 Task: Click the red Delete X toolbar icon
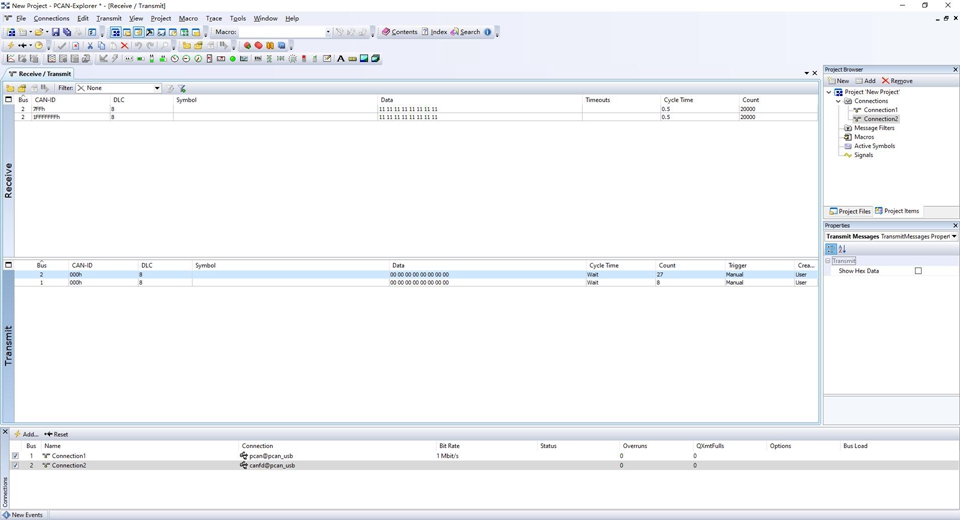[x=124, y=45]
